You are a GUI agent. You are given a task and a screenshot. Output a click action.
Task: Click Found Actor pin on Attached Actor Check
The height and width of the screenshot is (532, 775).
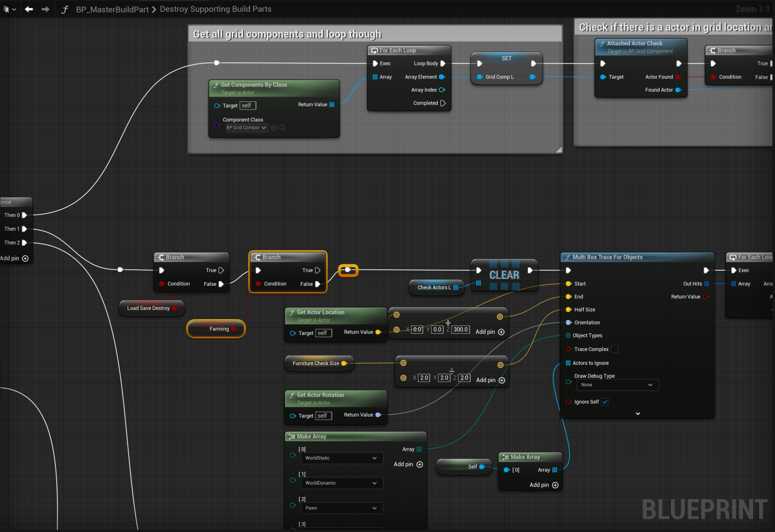(678, 90)
